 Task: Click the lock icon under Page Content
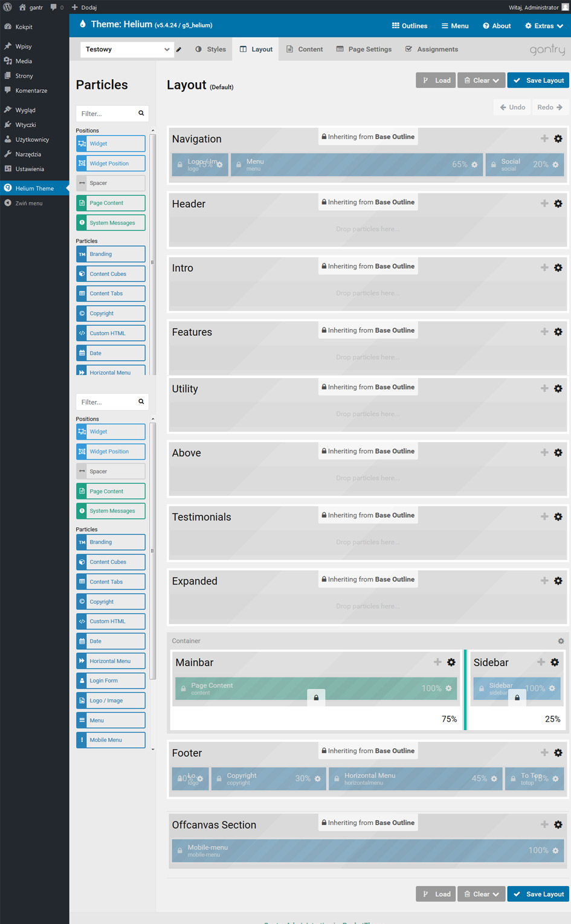pos(316,698)
